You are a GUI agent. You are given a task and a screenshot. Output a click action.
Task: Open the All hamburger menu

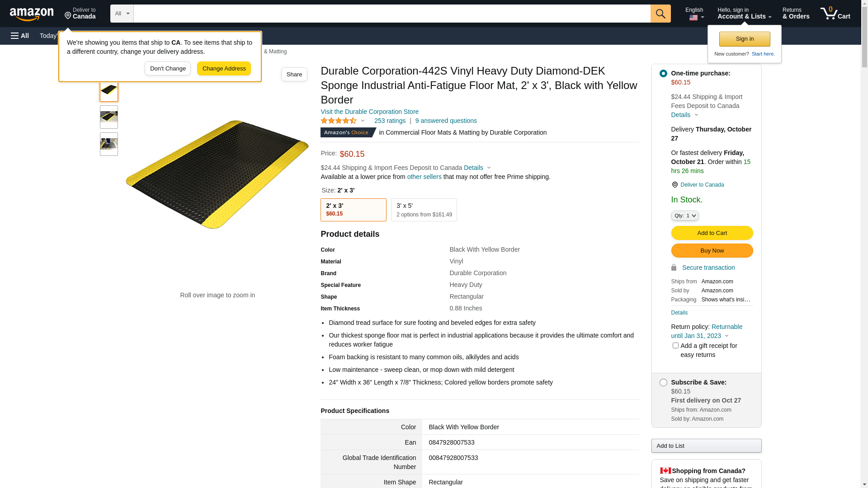click(x=20, y=36)
